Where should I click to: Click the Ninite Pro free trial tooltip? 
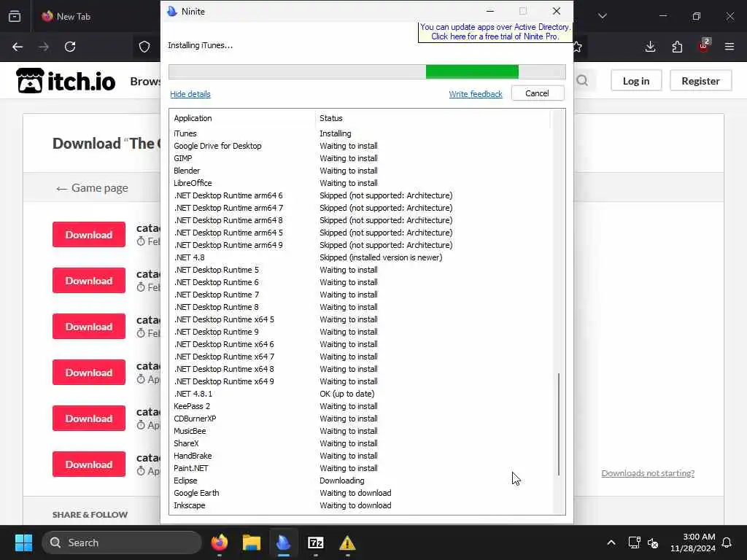[x=495, y=32]
